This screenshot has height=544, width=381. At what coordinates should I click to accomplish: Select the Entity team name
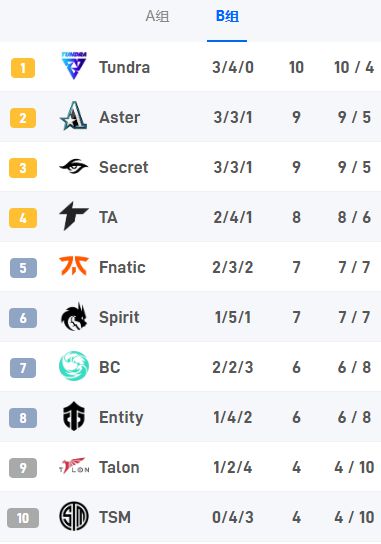121,418
